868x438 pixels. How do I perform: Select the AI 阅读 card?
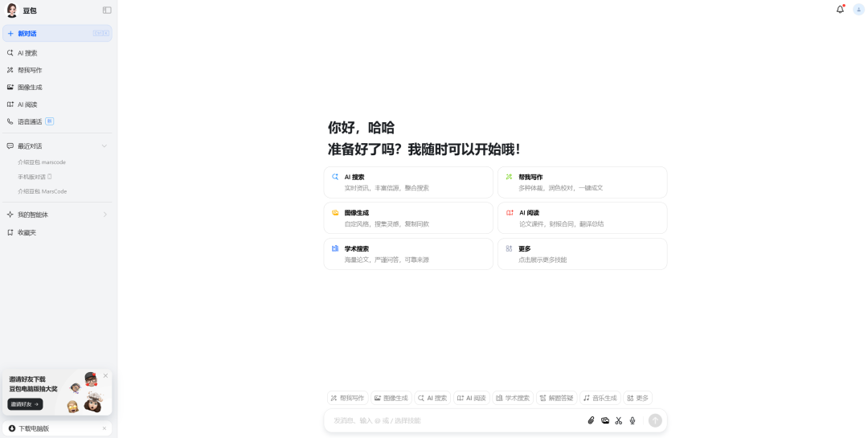click(x=583, y=218)
